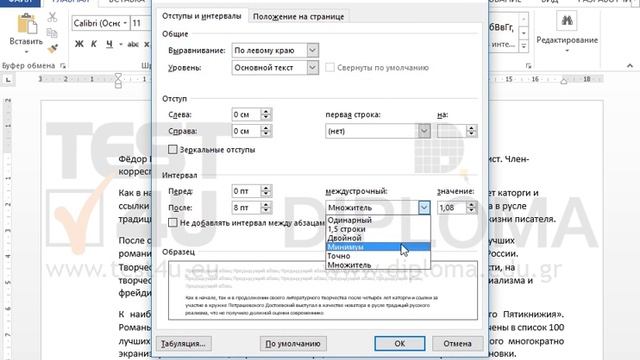Open the Editing (Редактирование) binoculars icon
The height and width of the screenshot is (360, 640).
(x=567, y=20)
